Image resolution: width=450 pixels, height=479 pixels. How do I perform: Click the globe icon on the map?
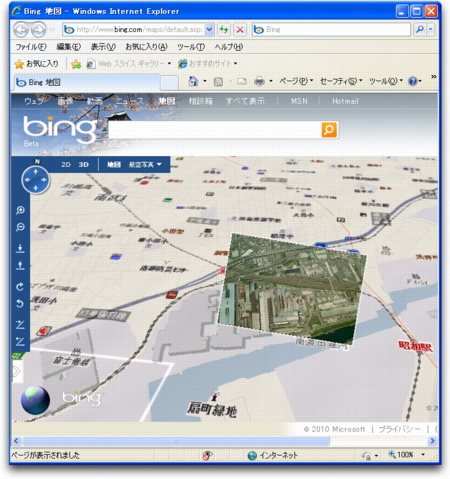[35, 400]
